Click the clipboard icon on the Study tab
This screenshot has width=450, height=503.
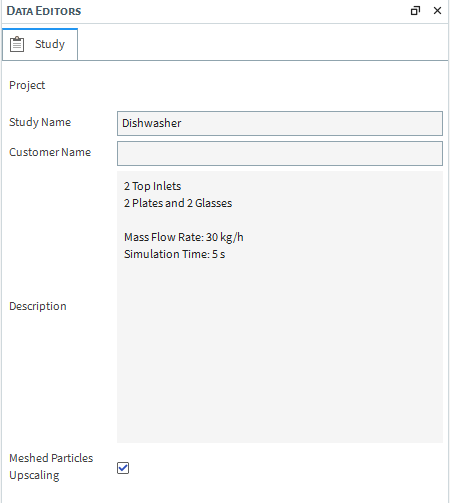pyautogui.click(x=17, y=44)
